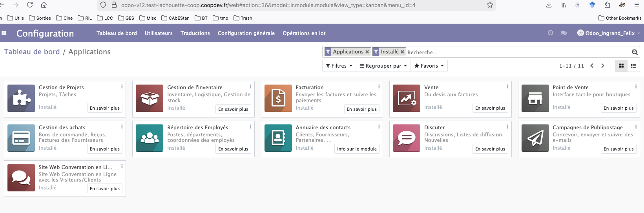Click the Point de Vente shop icon
This screenshot has height=213, width=644.
535,98
